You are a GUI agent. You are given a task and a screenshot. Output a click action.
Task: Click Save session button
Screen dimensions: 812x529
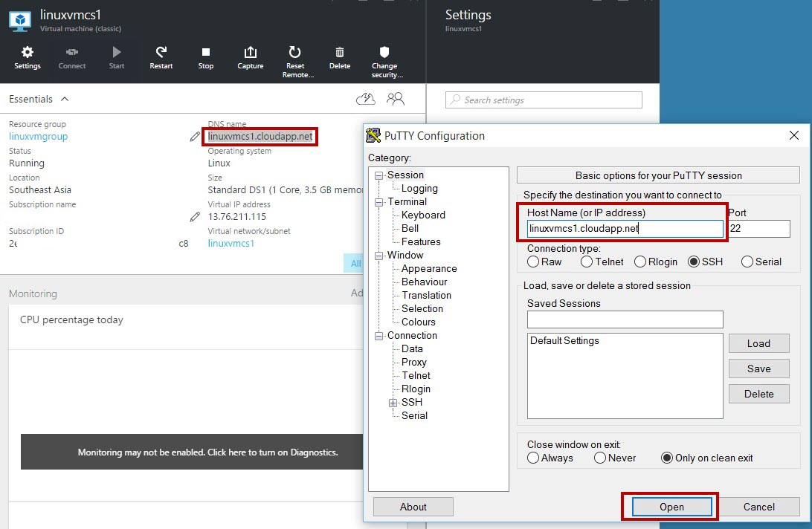(758, 369)
